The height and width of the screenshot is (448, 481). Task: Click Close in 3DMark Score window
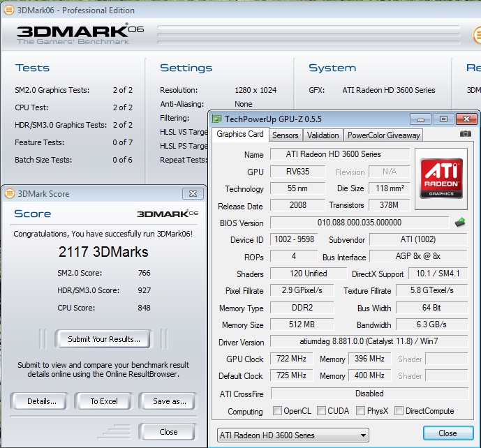tap(168, 432)
